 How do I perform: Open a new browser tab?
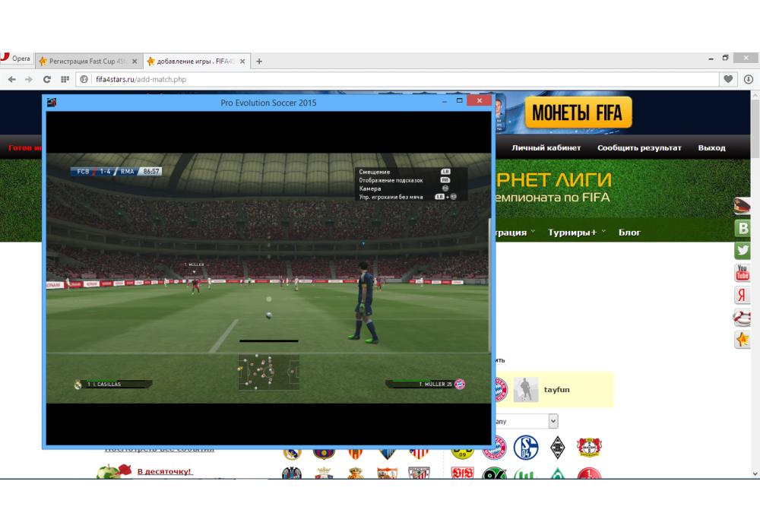point(259,61)
